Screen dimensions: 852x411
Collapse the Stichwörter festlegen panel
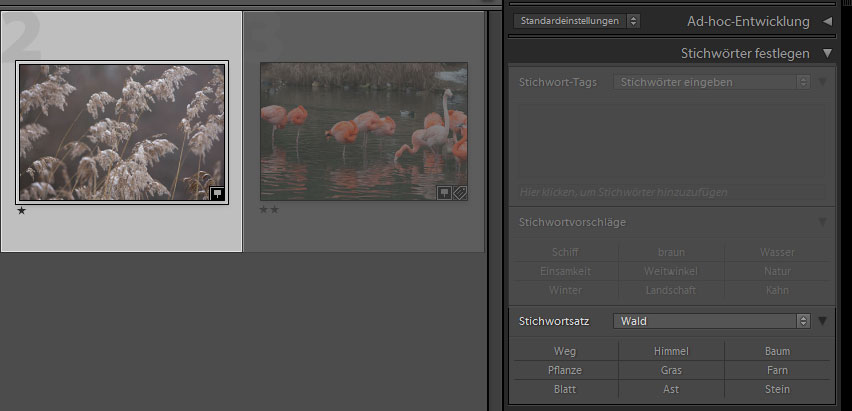(x=827, y=53)
